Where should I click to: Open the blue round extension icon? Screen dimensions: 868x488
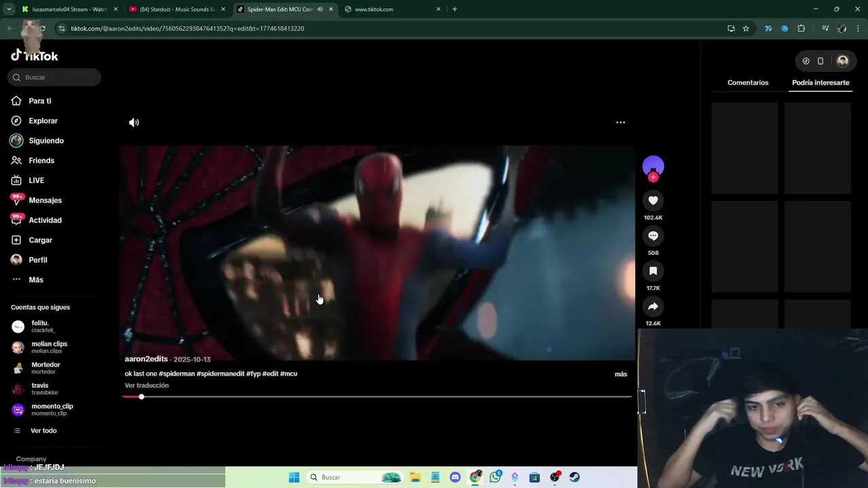tap(785, 28)
